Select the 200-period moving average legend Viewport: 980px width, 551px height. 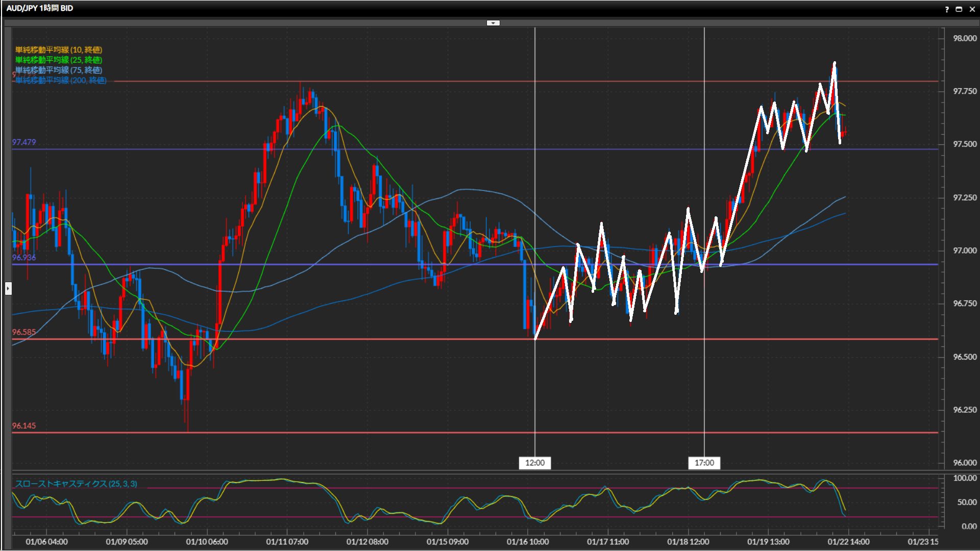coord(61,80)
